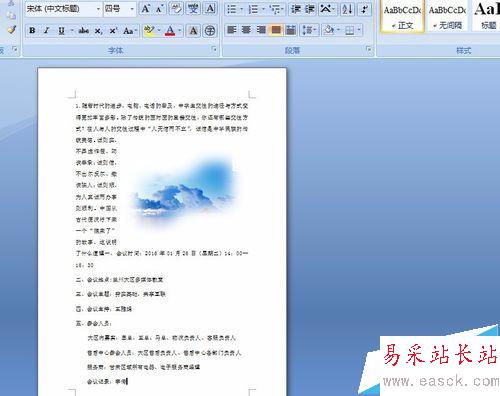Viewport: 500px width, 396px height.
Task: Click the Copy icon in clipboard group
Action: [11, 15]
